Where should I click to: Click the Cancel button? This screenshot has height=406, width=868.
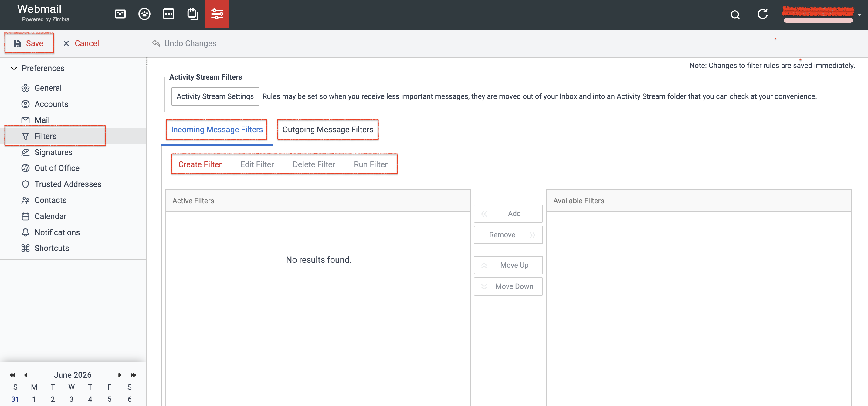pos(81,43)
